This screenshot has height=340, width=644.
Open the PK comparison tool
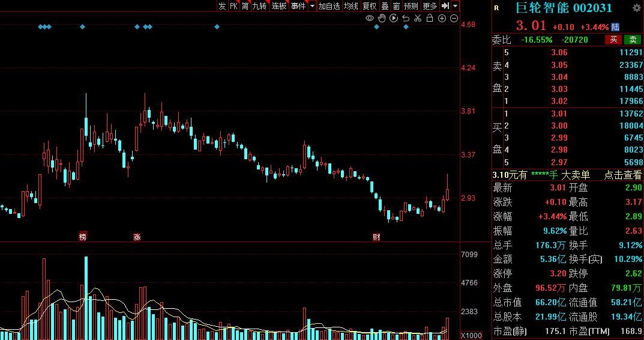(x=233, y=6)
